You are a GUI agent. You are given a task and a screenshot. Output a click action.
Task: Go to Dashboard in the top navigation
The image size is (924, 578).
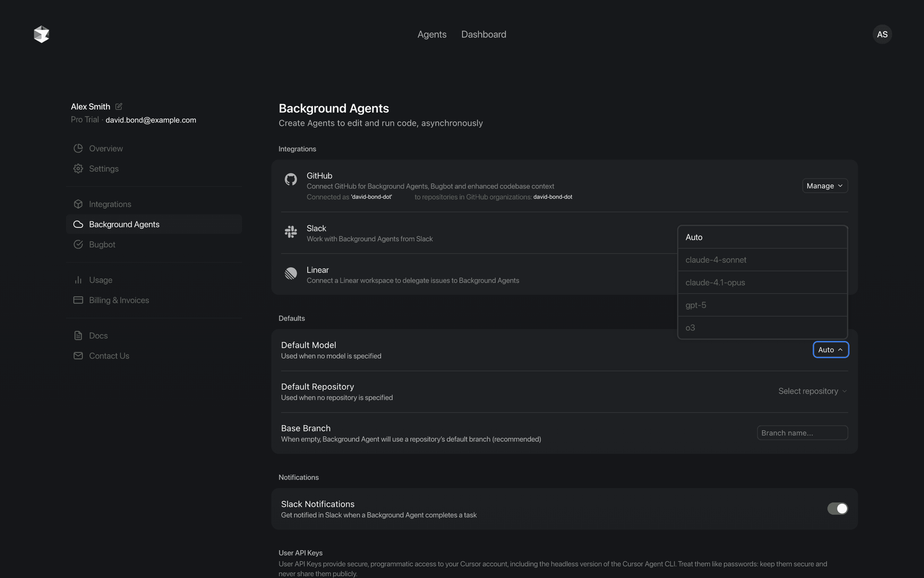(x=484, y=34)
